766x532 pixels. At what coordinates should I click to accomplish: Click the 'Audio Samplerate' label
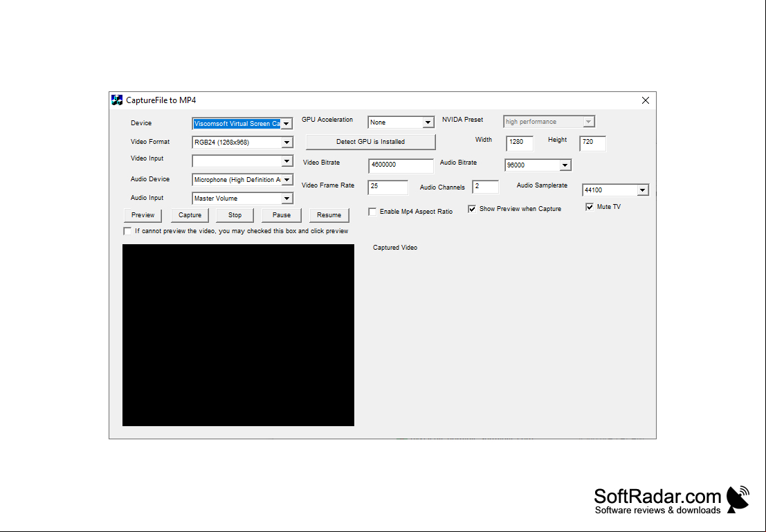tap(542, 185)
